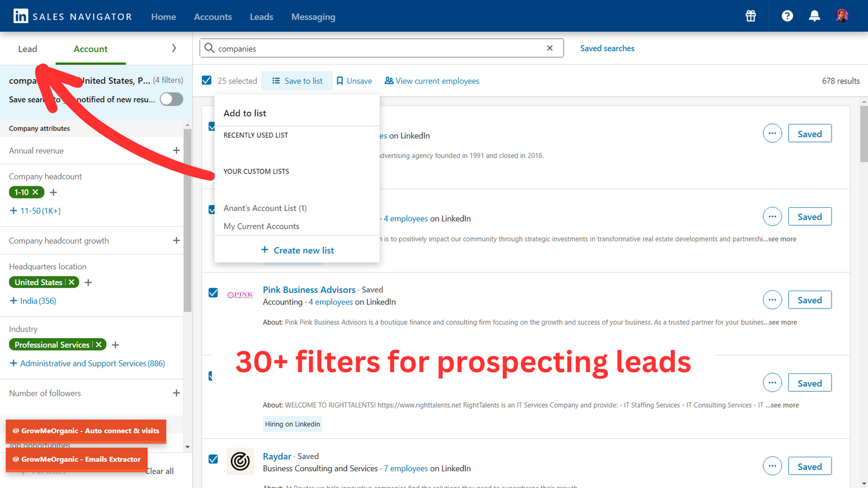Toggle the save search alert switch
This screenshot has width=868, height=488.
[x=171, y=99]
